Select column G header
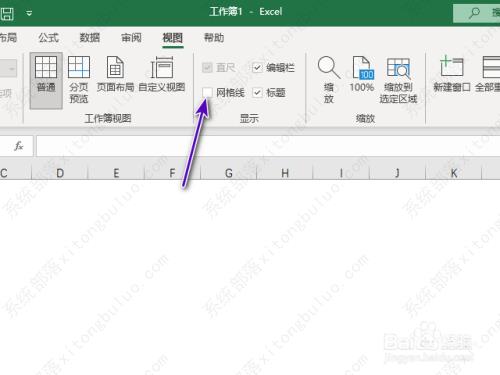Viewport: 500px width, 375px height. [x=229, y=173]
